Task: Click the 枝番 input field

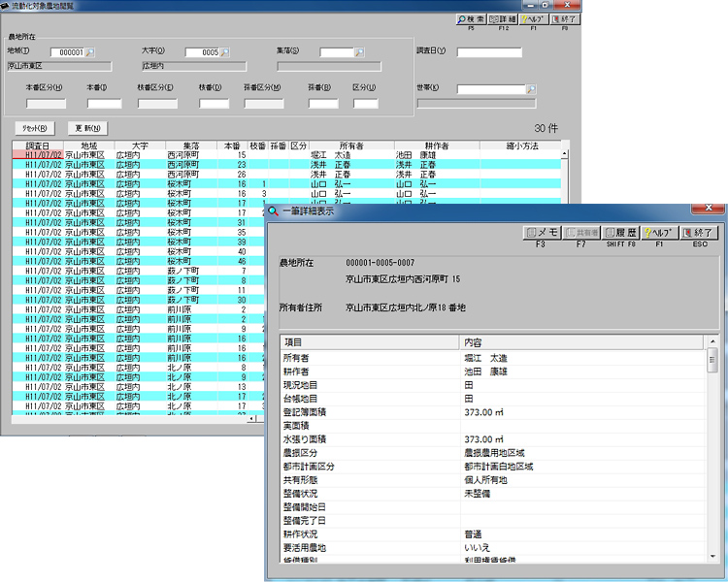Action: pos(215,104)
